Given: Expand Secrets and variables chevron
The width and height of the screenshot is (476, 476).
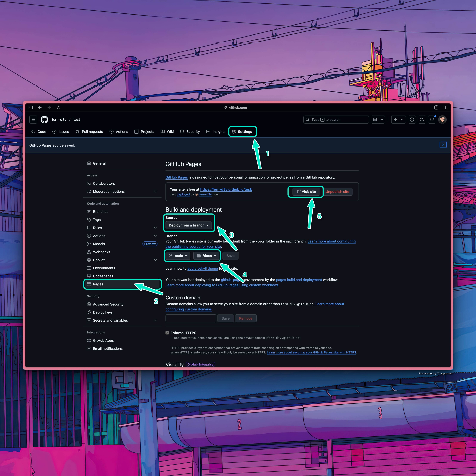Looking at the screenshot, I should pyautogui.click(x=155, y=320).
